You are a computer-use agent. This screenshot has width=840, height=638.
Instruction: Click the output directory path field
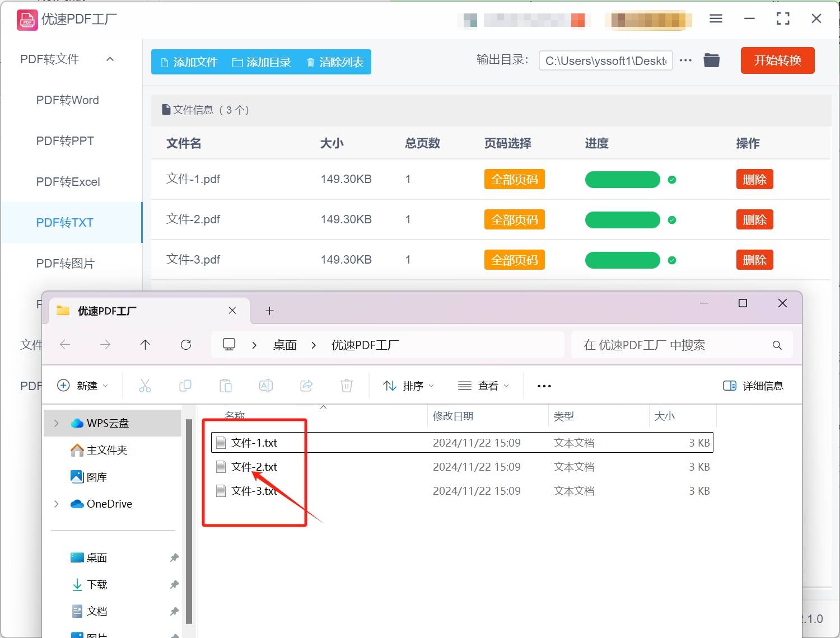click(x=606, y=60)
